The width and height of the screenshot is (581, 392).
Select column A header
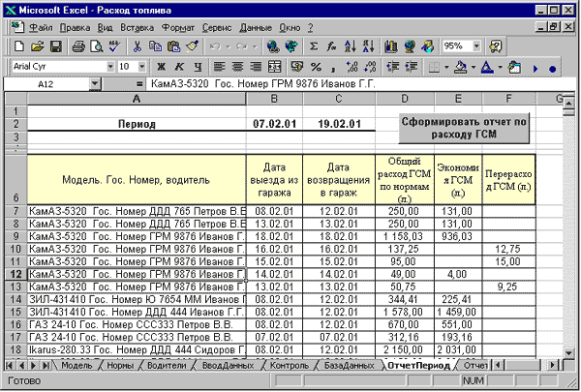click(137, 99)
